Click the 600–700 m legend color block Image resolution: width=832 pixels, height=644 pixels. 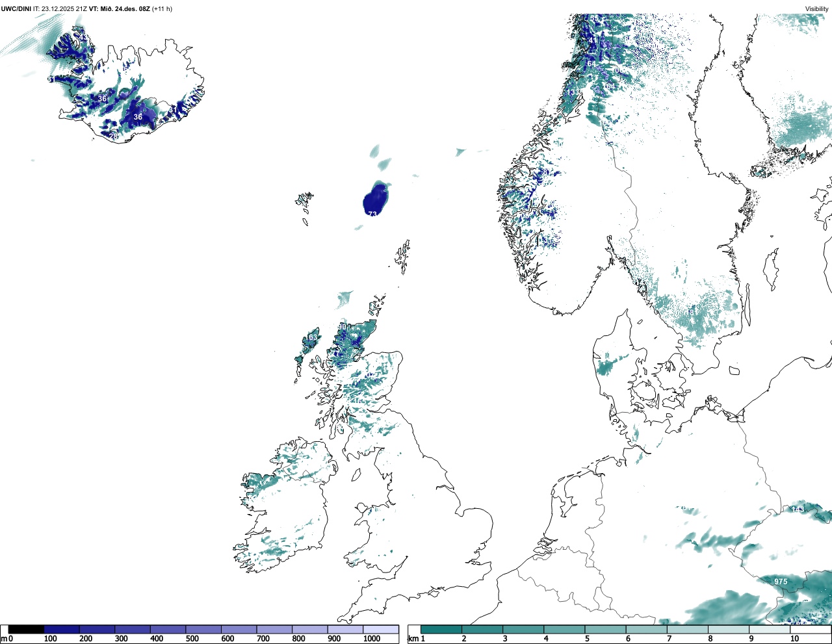pos(239,629)
